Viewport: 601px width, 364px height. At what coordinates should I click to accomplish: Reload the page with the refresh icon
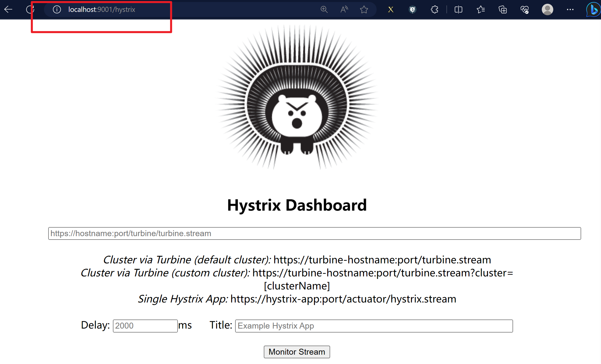point(30,9)
